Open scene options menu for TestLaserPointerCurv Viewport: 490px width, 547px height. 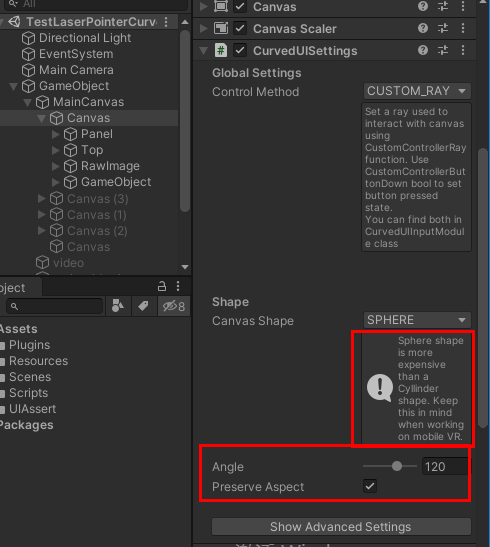click(166, 22)
